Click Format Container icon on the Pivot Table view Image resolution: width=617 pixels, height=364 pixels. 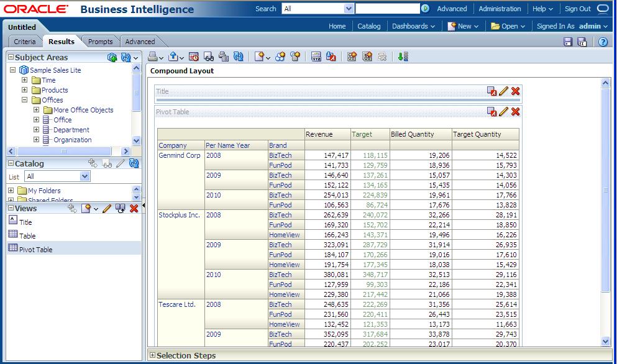click(x=491, y=112)
